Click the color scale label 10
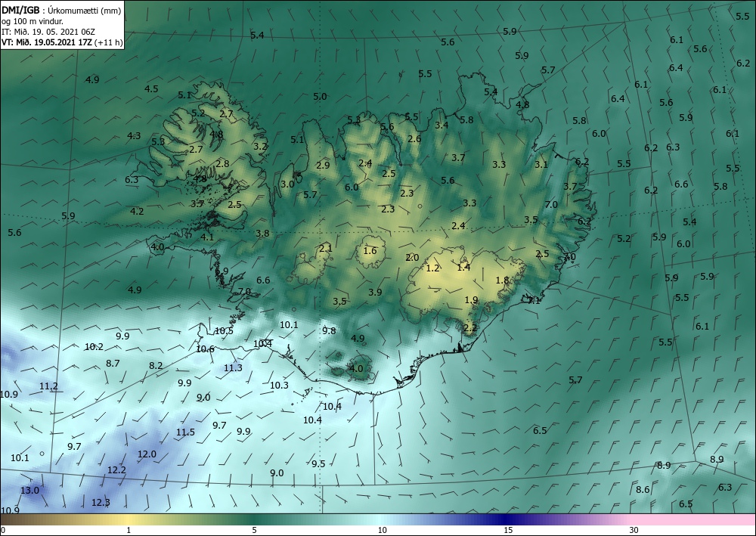The image size is (756, 536). click(381, 531)
